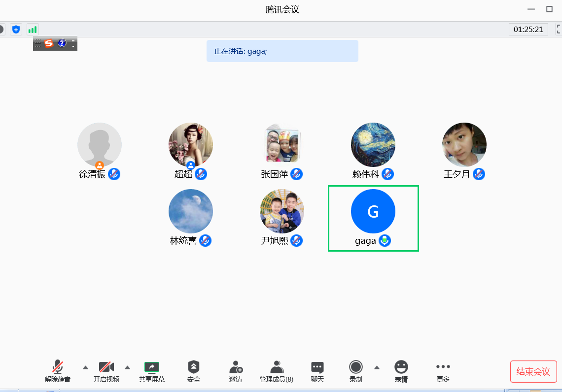Open the Security (安全) shield icon

tap(194, 367)
